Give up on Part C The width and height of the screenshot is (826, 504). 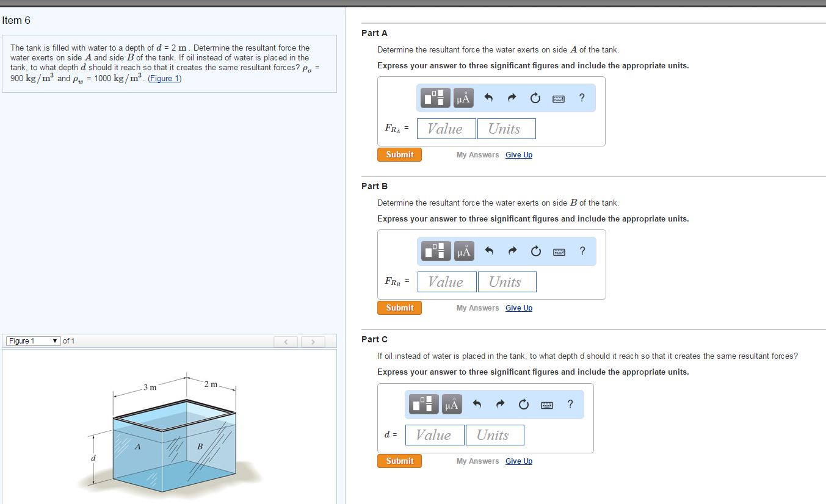519,461
